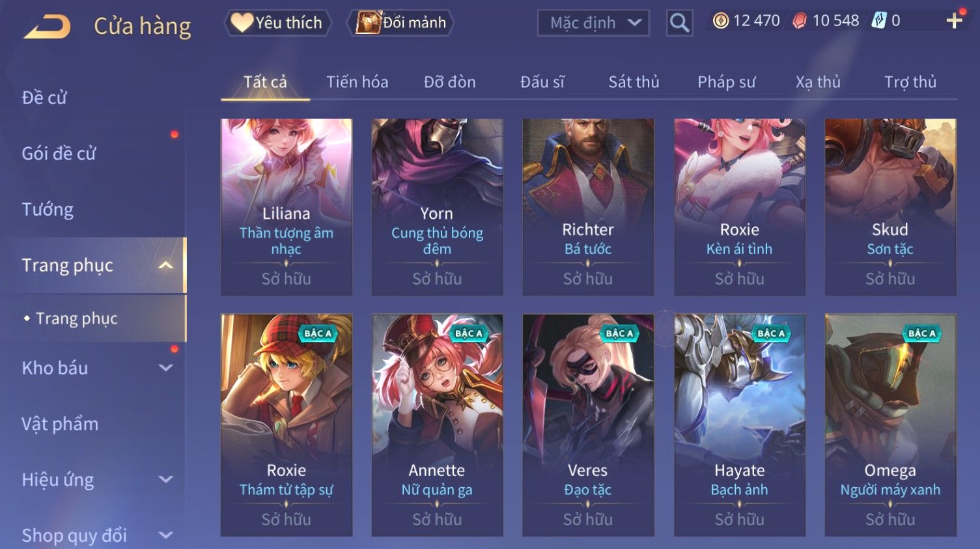Select the Tiến hóa filter tab
This screenshot has width=980, height=549.
click(x=357, y=82)
